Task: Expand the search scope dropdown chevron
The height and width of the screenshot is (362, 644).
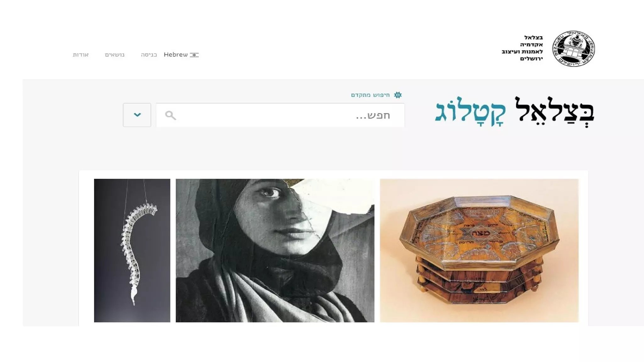Action: click(x=137, y=115)
